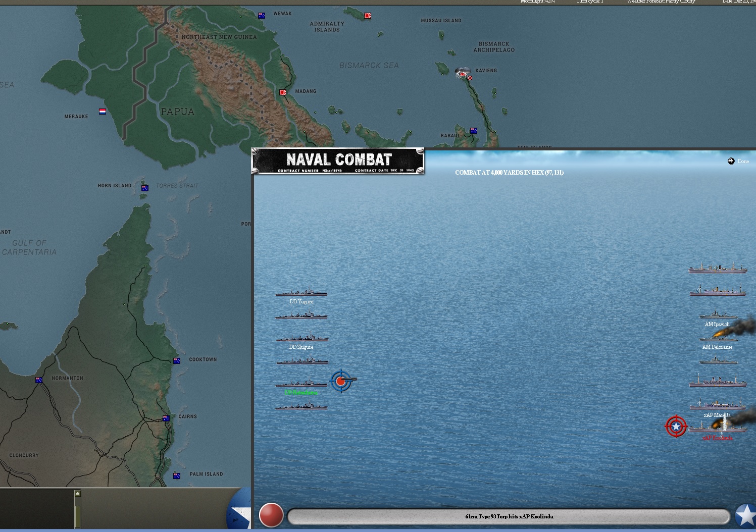Select the burning AM Deloraine minesweeper
The width and height of the screenshot is (756, 532).
tap(718, 338)
